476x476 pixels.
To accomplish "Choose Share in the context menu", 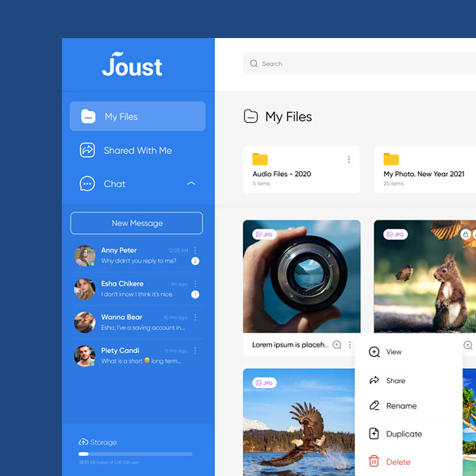I will (x=409, y=380).
